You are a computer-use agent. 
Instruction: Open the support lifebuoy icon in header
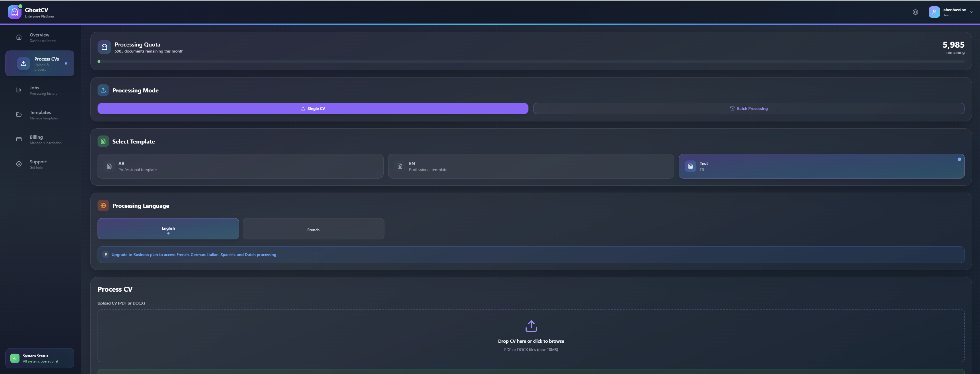coord(915,12)
